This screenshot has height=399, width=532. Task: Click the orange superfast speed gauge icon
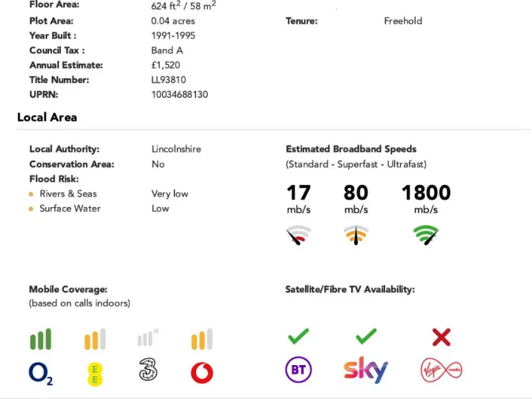click(x=356, y=236)
